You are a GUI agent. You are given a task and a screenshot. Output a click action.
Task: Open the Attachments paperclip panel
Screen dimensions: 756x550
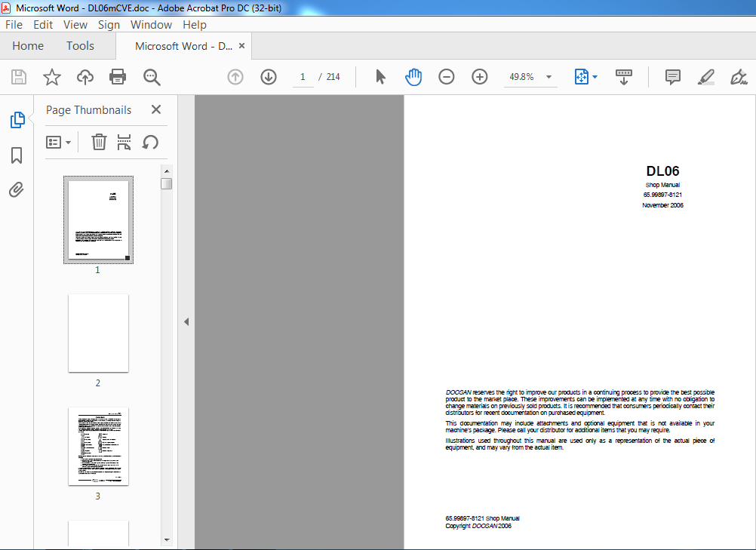(17, 189)
